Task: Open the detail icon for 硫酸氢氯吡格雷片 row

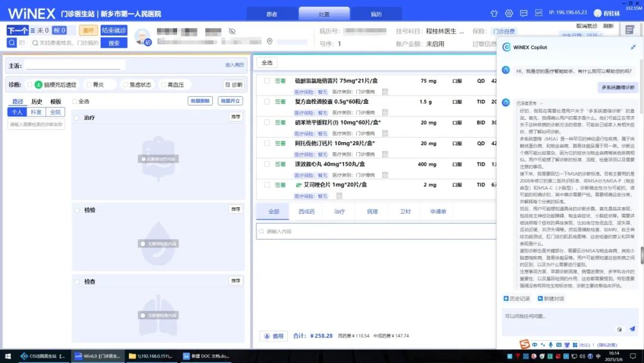Action: click(x=385, y=92)
